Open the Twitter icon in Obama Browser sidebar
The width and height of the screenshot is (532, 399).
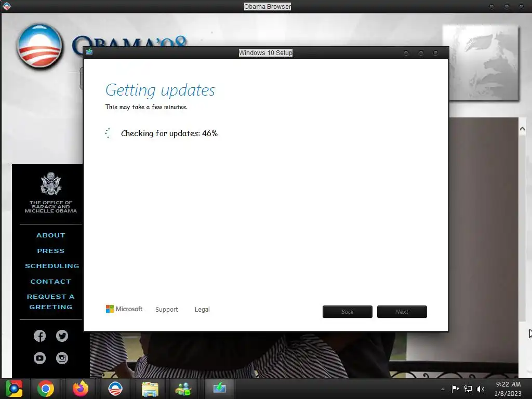pos(62,336)
